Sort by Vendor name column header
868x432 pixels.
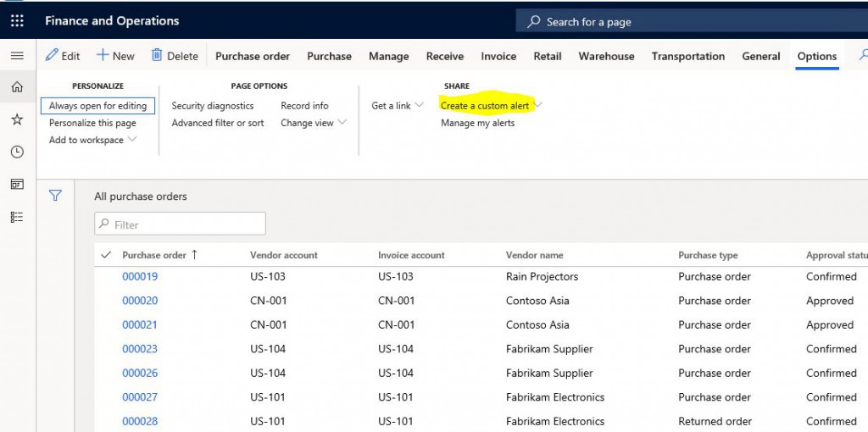(534, 255)
